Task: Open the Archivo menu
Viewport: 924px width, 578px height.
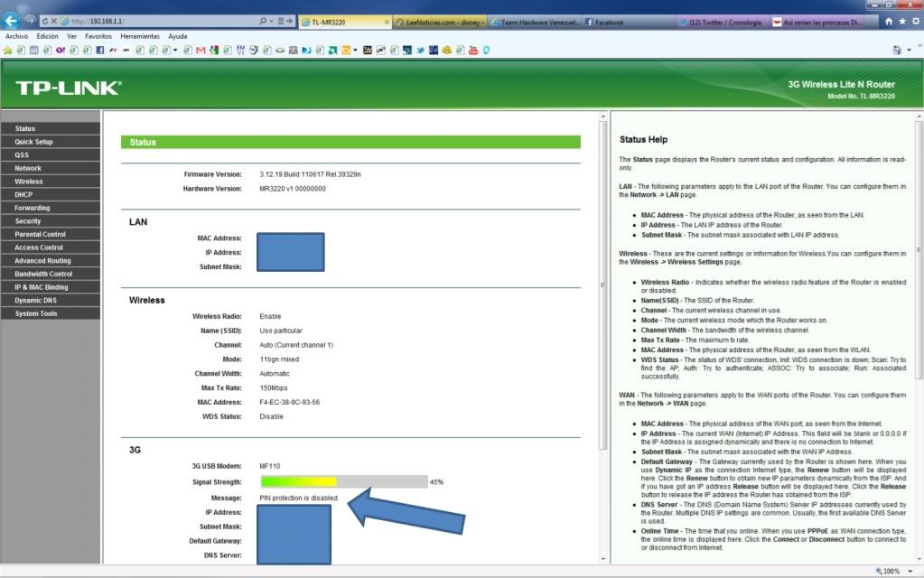Action: tap(16, 36)
